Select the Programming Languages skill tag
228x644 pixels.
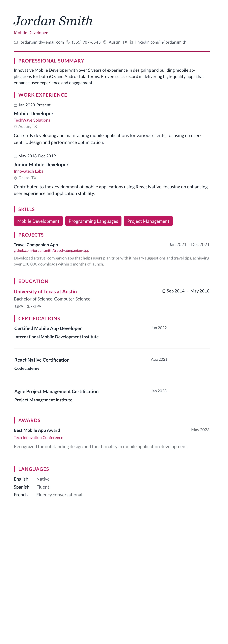93,221
